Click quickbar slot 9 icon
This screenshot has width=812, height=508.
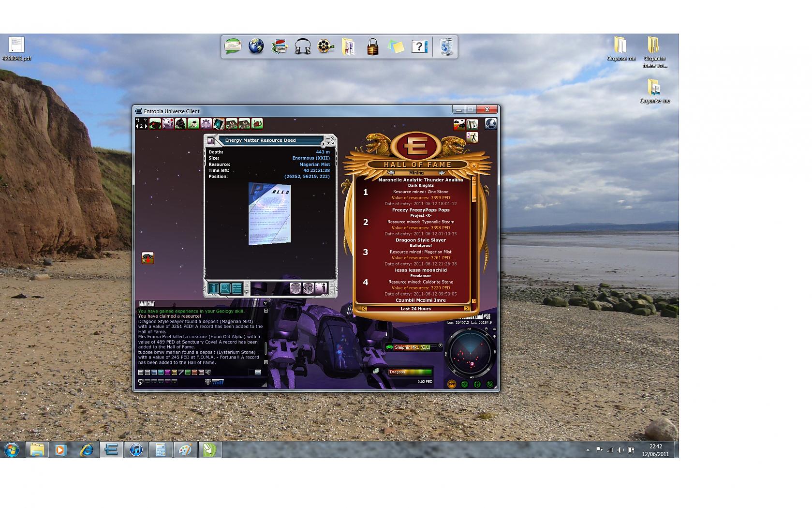pos(257,123)
